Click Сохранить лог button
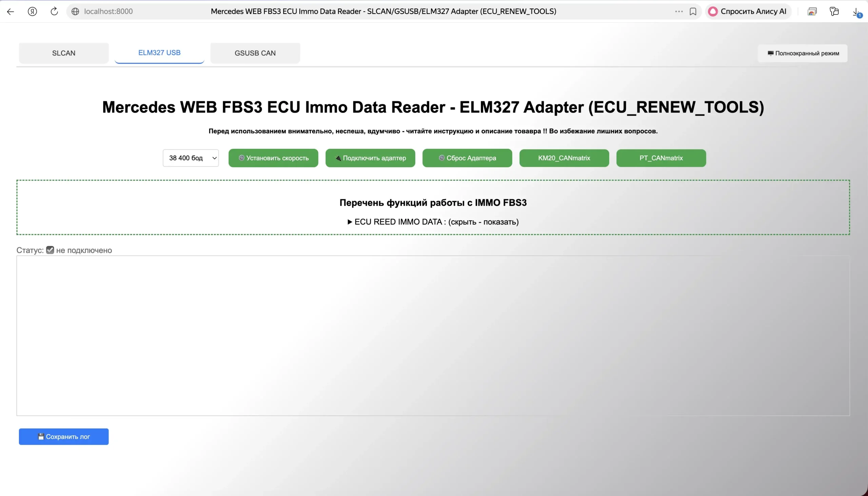868x496 pixels. coord(64,436)
